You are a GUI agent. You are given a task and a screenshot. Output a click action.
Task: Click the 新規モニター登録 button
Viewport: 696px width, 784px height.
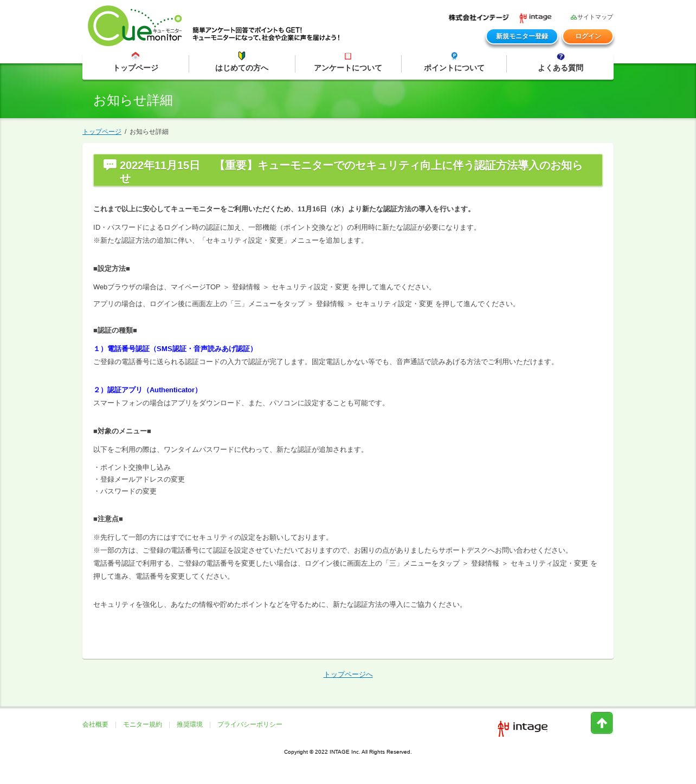[522, 36]
